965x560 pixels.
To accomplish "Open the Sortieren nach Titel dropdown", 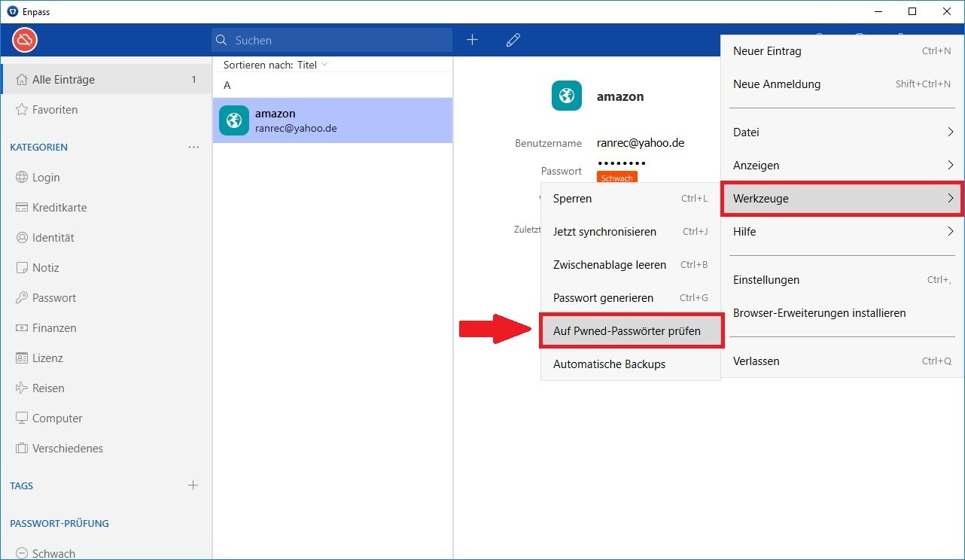I will [x=275, y=65].
